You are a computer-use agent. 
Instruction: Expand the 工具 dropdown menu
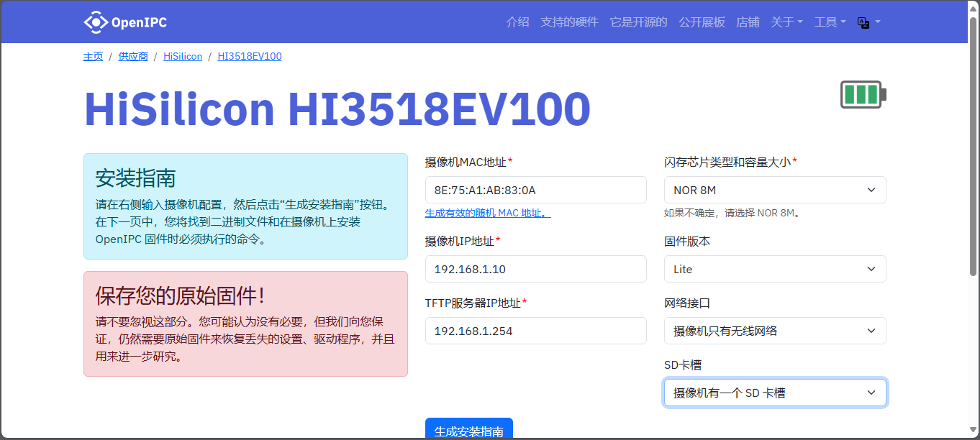coord(830,22)
